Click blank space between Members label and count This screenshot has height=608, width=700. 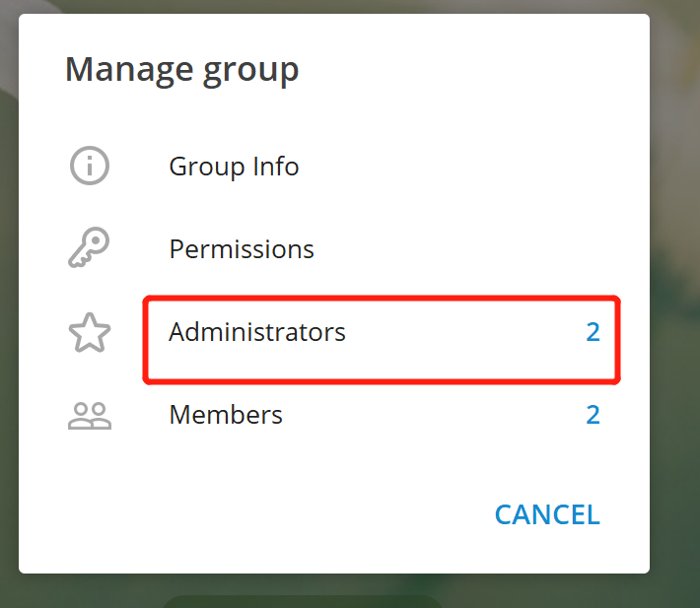[433, 415]
